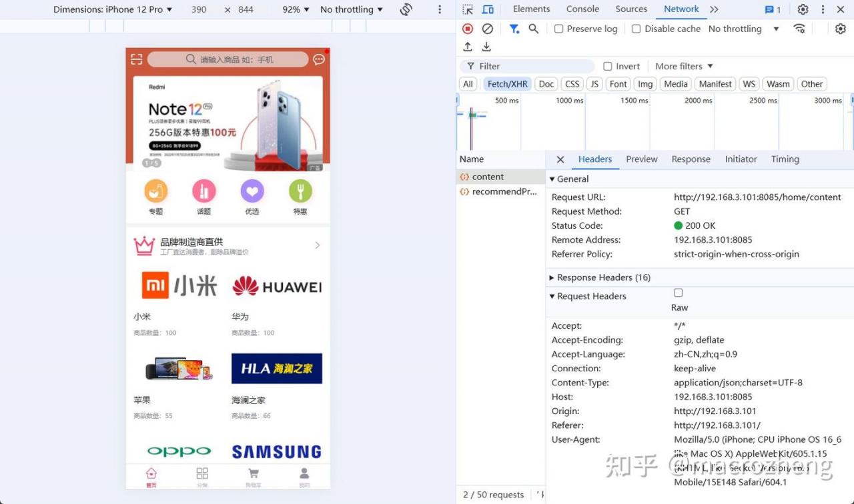
Task: Open the Dimensions iPhone 12 Pro dropdown
Action: pyautogui.click(x=113, y=9)
